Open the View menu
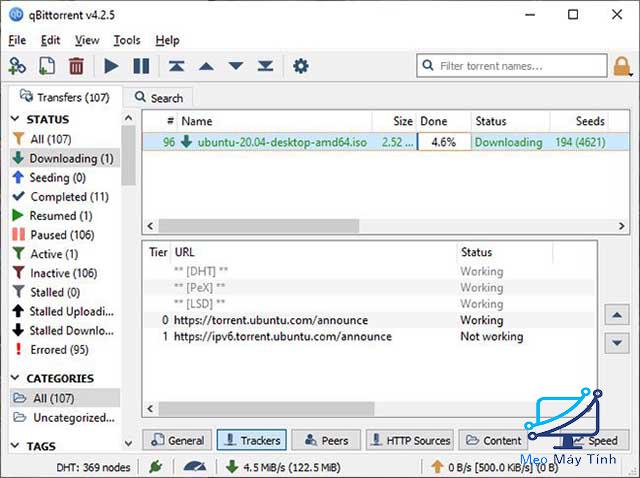Image resolution: width=640 pixels, height=478 pixels. point(87,40)
